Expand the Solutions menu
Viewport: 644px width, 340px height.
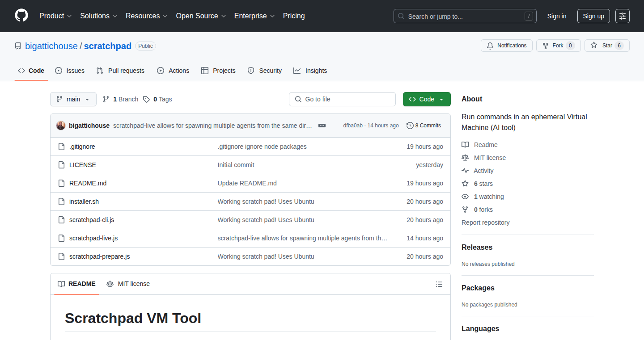click(x=99, y=16)
